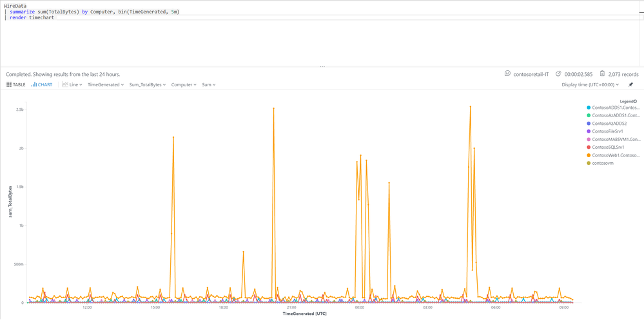Click the orange ContosoWeb1 legend color dot
The height and width of the screenshot is (320, 644).
(x=589, y=155)
